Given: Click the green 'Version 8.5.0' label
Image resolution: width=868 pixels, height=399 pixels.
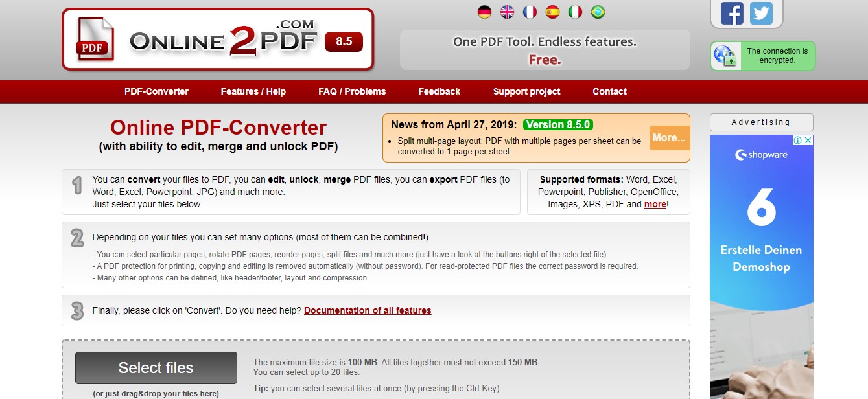Looking at the screenshot, I should coord(558,124).
